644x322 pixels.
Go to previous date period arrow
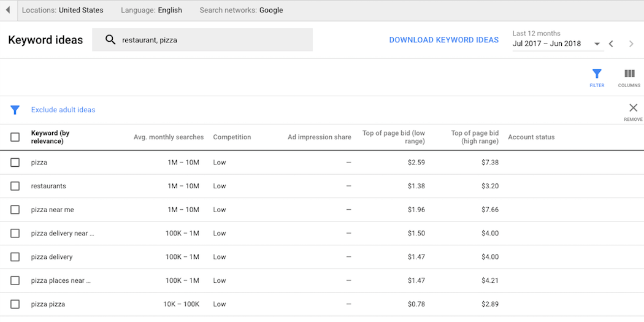click(x=611, y=44)
